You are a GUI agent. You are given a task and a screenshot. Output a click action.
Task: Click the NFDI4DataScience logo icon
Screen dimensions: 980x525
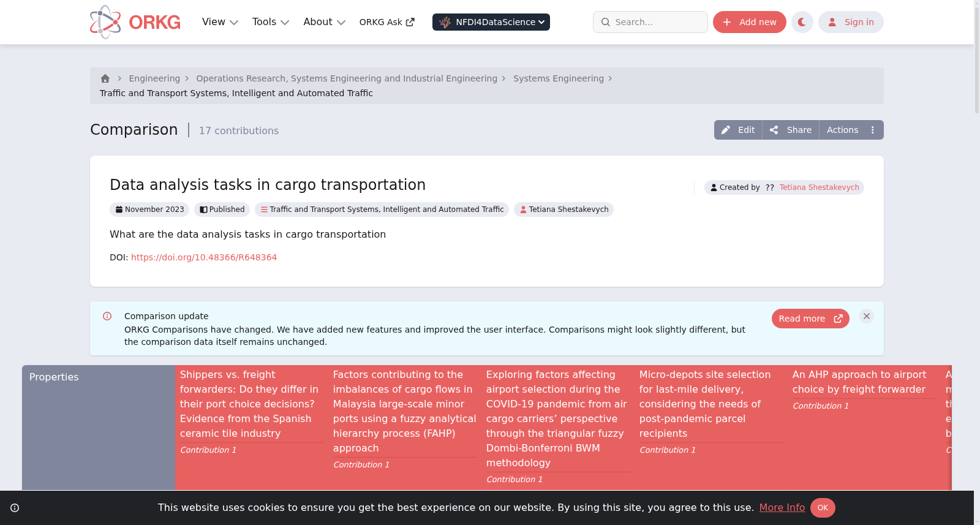445,22
